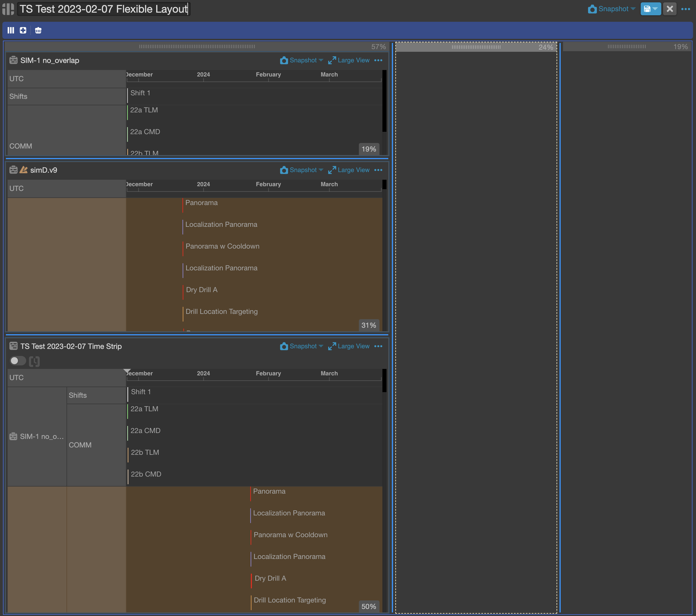Add a new frame using the plus icon
Screen dimensions: 696x616
pos(23,30)
